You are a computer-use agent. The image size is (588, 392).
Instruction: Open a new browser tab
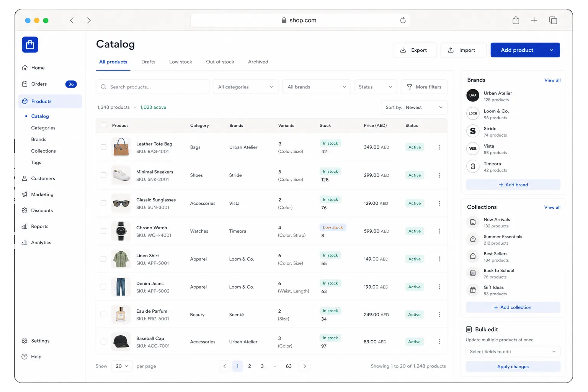point(534,20)
